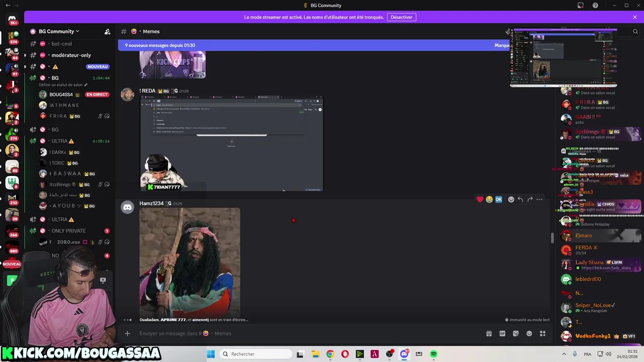Forward Hamz1234's message using the forward arrow
The image size is (644, 362).
[530, 199]
